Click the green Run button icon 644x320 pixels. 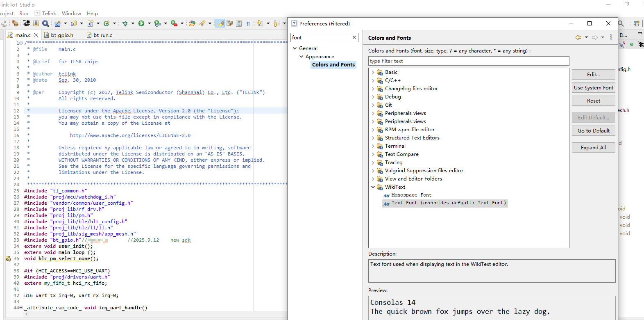click(x=141, y=23)
